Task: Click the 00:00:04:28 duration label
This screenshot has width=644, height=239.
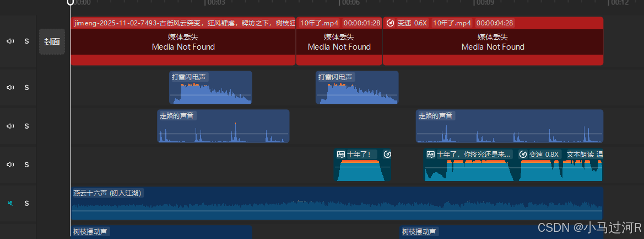Action: point(495,23)
